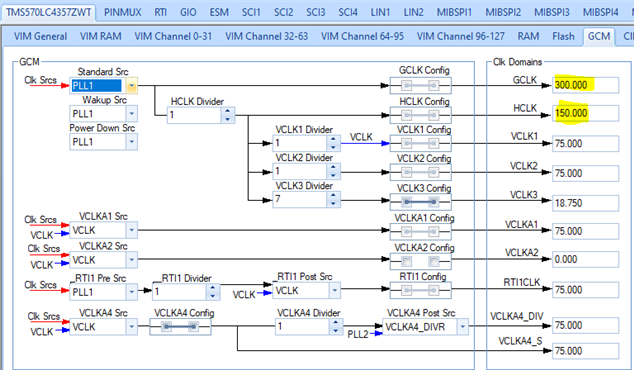The width and height of the screenshot is (634, 370).
Task: Open the Standard Src PLL1 dropdown arrow
Action: 131,86
